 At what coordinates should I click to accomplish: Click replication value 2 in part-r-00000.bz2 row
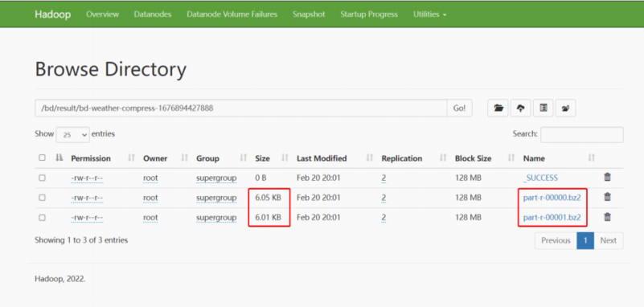coord(384,198)
